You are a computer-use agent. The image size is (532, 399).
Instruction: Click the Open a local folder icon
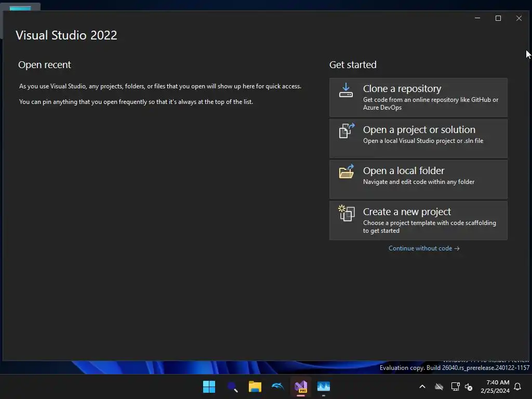click(x=347, y=171)
